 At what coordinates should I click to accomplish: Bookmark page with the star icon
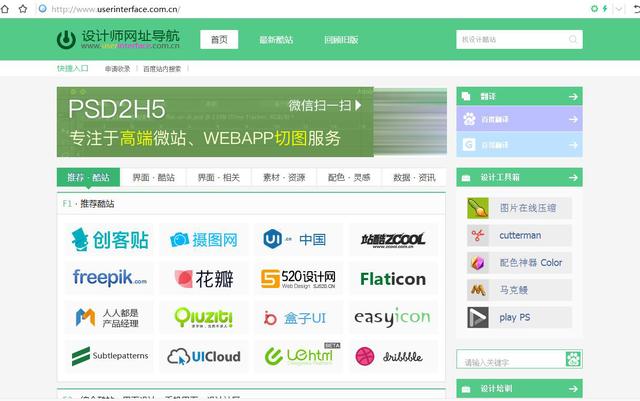[x=23, y=9]
